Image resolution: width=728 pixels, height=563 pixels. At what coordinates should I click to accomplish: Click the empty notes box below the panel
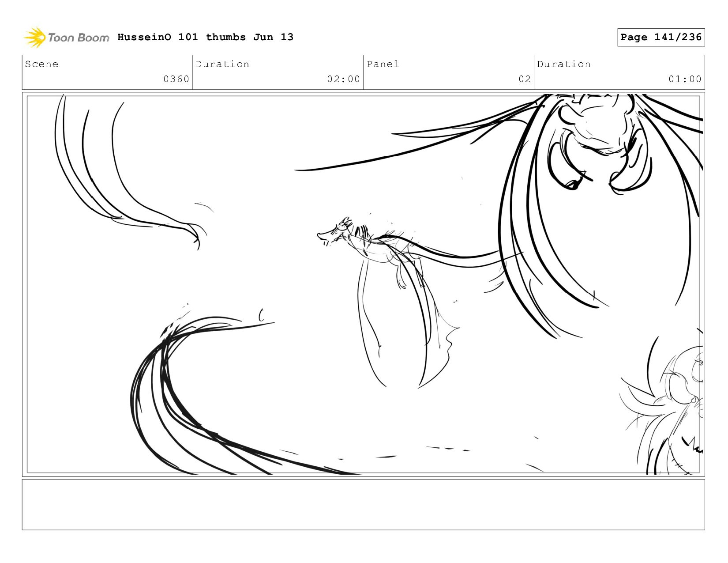[364, 505]
